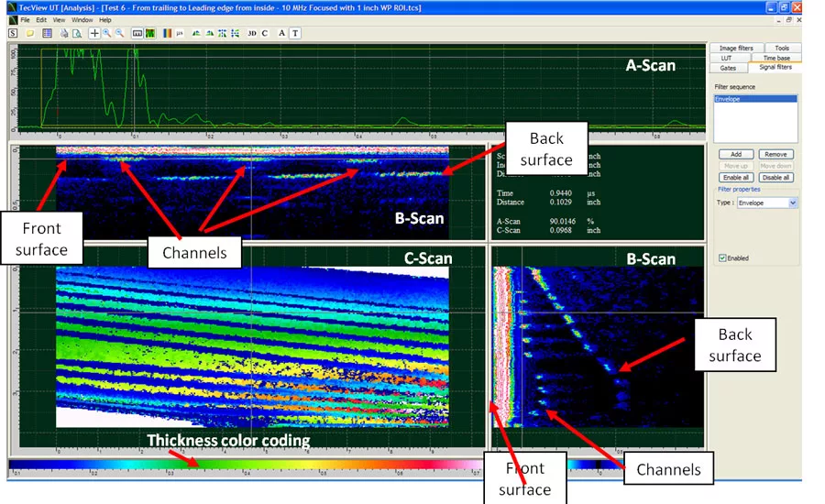Print using the printer toolbar icon
The width and height of the screenshot is (825, 504).
coord(63,33)
